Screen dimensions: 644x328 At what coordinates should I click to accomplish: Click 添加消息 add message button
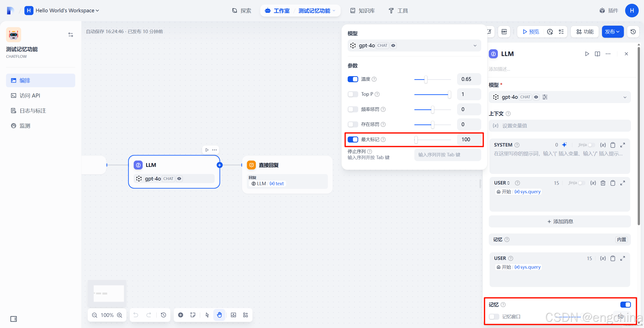(x=560, y=221)
